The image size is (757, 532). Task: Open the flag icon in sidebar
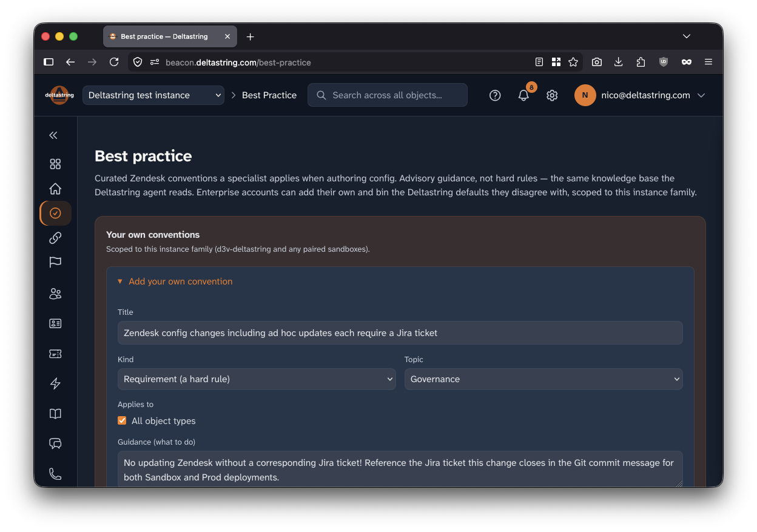[x=55, y=262]
